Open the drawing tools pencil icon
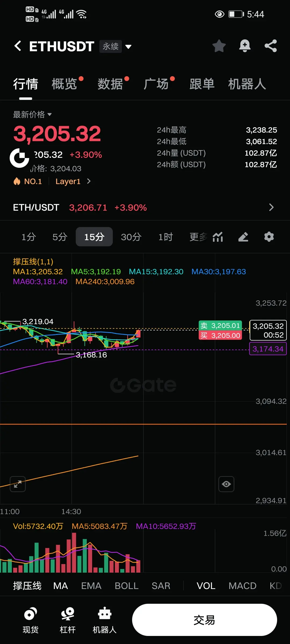The image size is (290, 644). [243, 237]
